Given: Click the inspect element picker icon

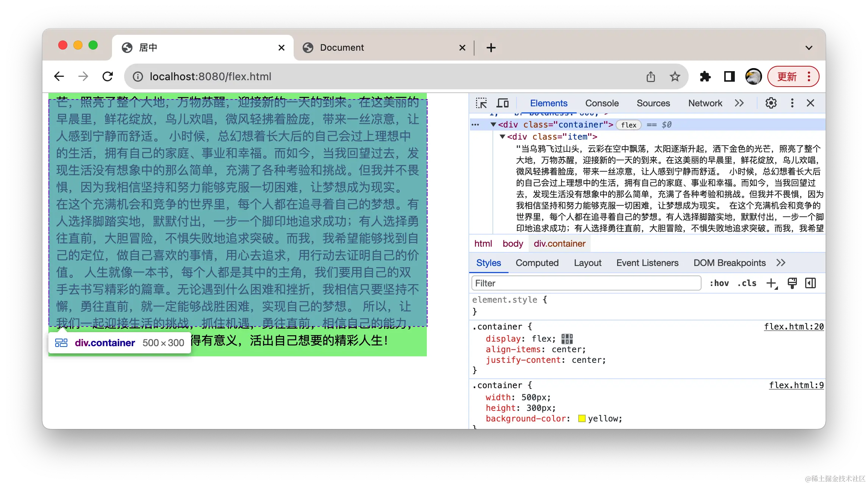Looking at the screenshot, I should point(481,103).
